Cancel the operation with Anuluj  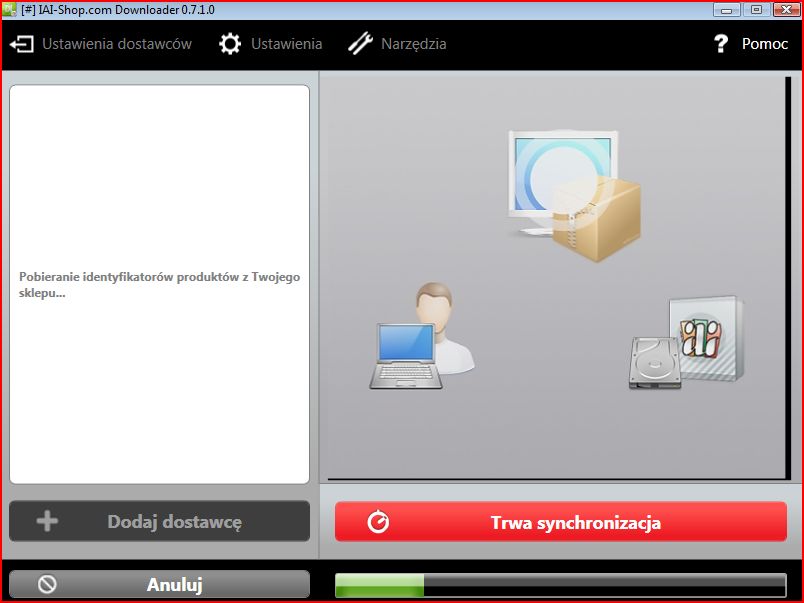pyautogui.click(x=159, y=584)
